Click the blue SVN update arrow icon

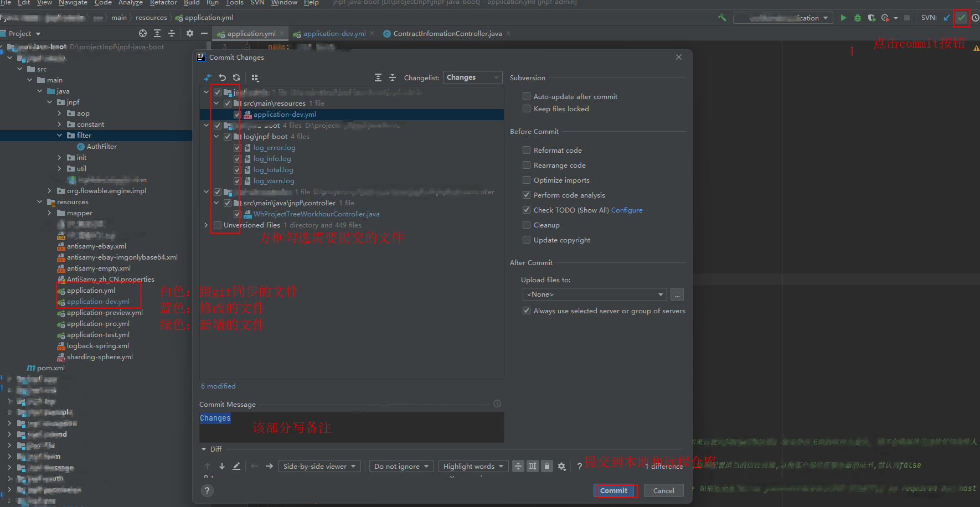point(947,18)
